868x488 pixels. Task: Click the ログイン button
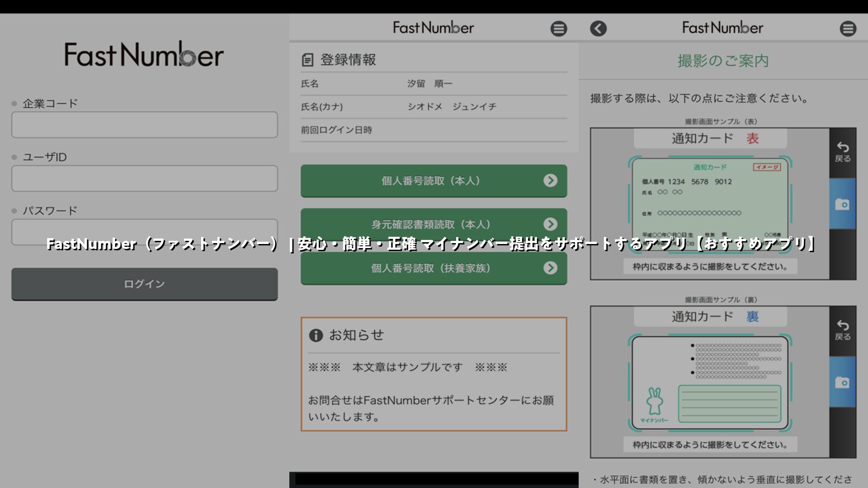(145, 284)
